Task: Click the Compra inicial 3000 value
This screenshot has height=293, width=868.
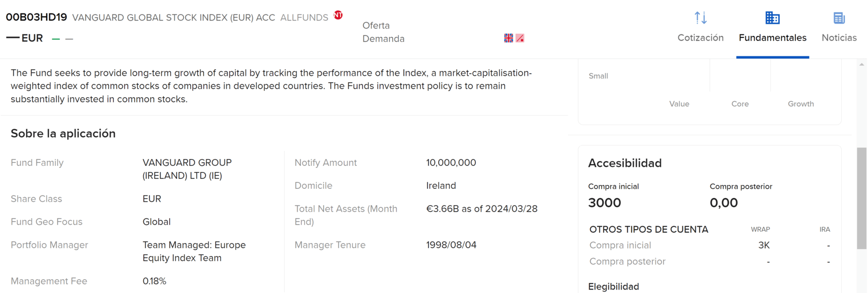Action: point(604,203)
